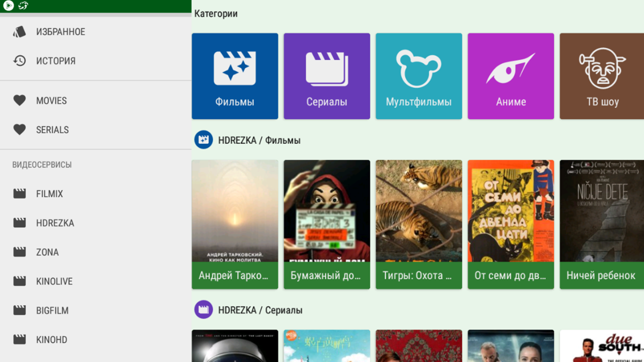Click the heart icon next to MOVIES

click(x=19, y=100)
